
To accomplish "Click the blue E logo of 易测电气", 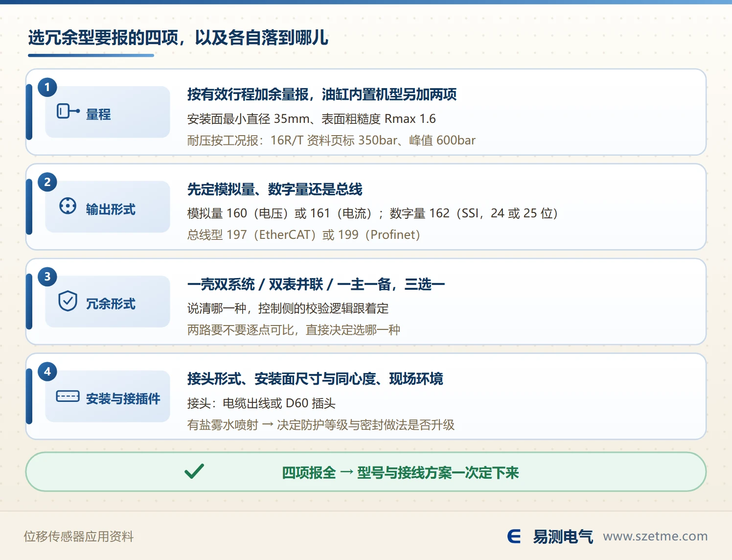I will pos(514,537).
